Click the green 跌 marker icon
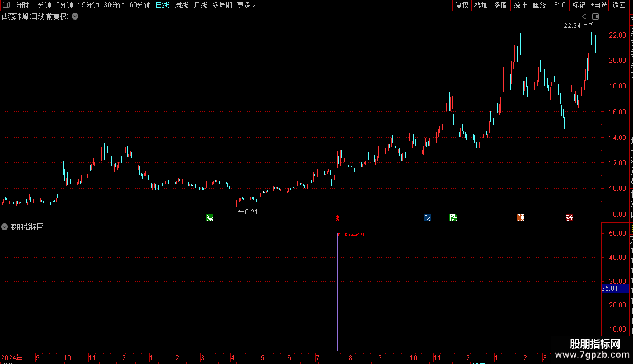633x364 pixels. tap(453, 218)
